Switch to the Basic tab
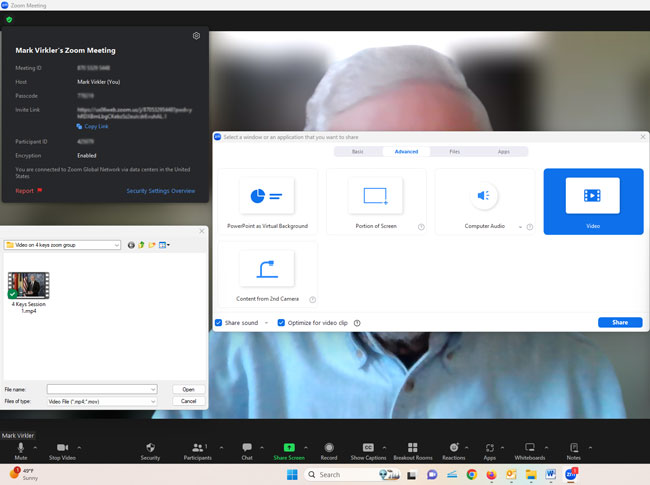This screenshot has height=485, width=650. [358, 152]
